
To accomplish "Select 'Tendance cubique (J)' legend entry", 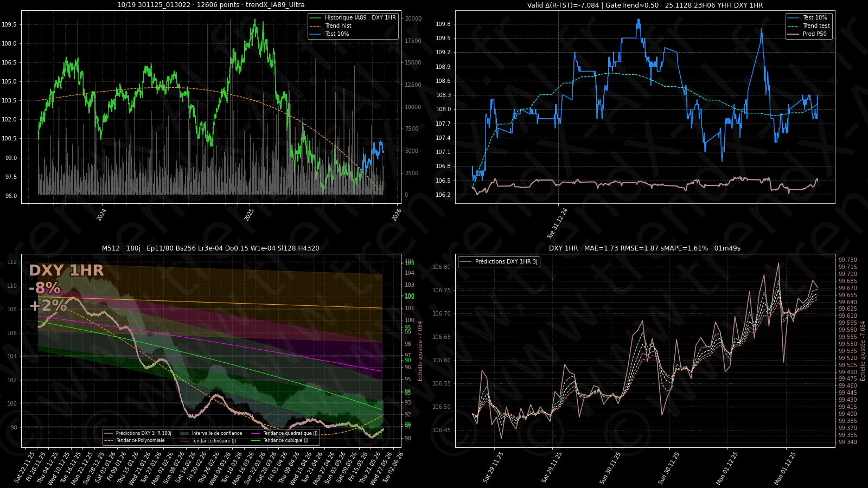I will pyautogui.click(x=285, y=441).
